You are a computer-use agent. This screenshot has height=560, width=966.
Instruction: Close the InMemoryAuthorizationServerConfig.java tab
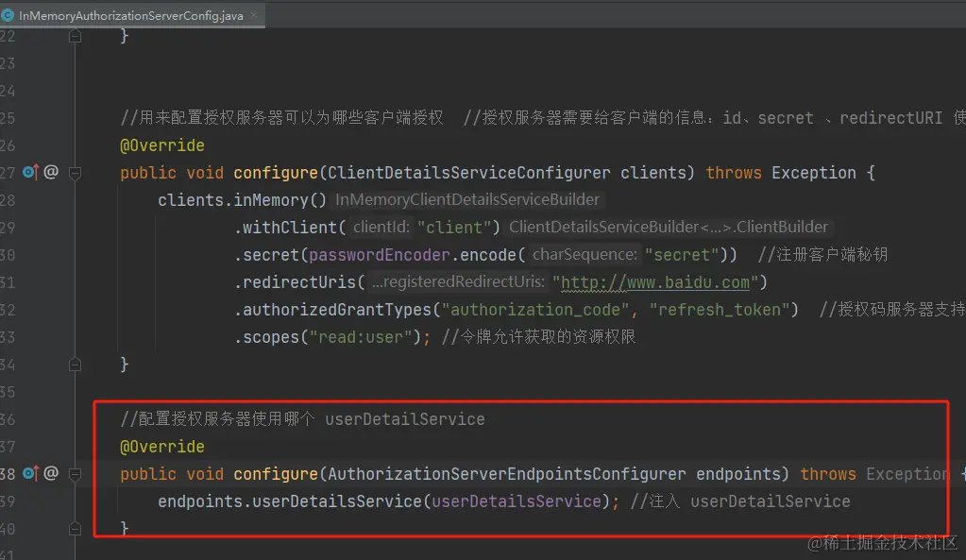click(x=253, y=15)
